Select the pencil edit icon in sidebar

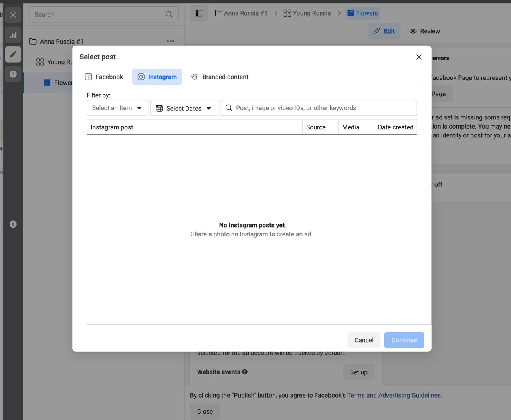click(x=13, y=54)
